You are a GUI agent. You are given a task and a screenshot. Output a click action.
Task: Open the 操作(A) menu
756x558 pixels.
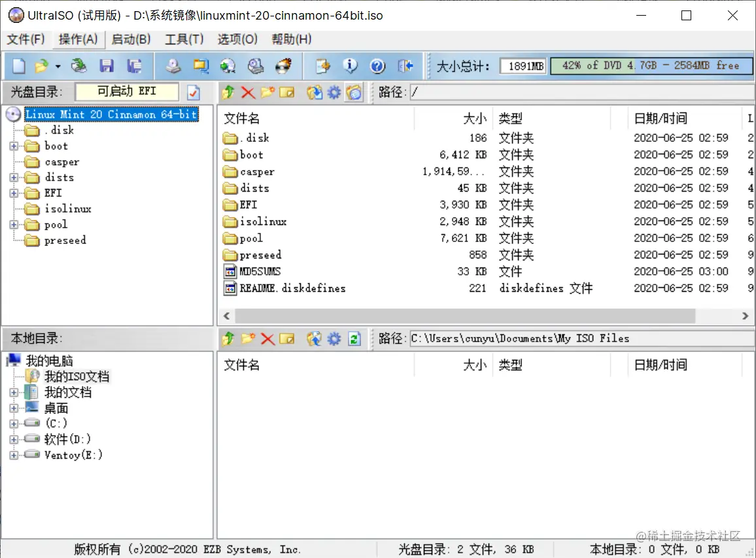(x=78, y=39)
